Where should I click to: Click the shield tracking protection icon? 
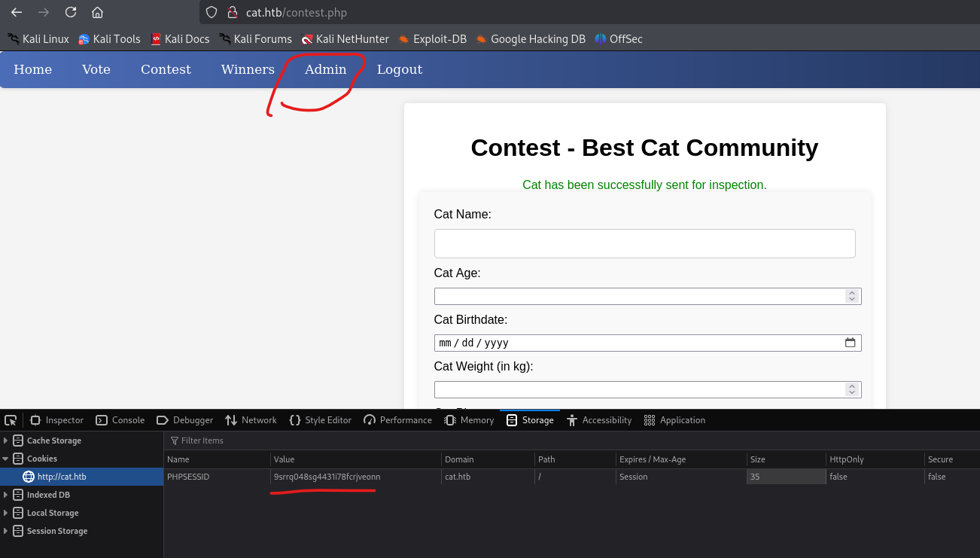[x=212, y=12]
